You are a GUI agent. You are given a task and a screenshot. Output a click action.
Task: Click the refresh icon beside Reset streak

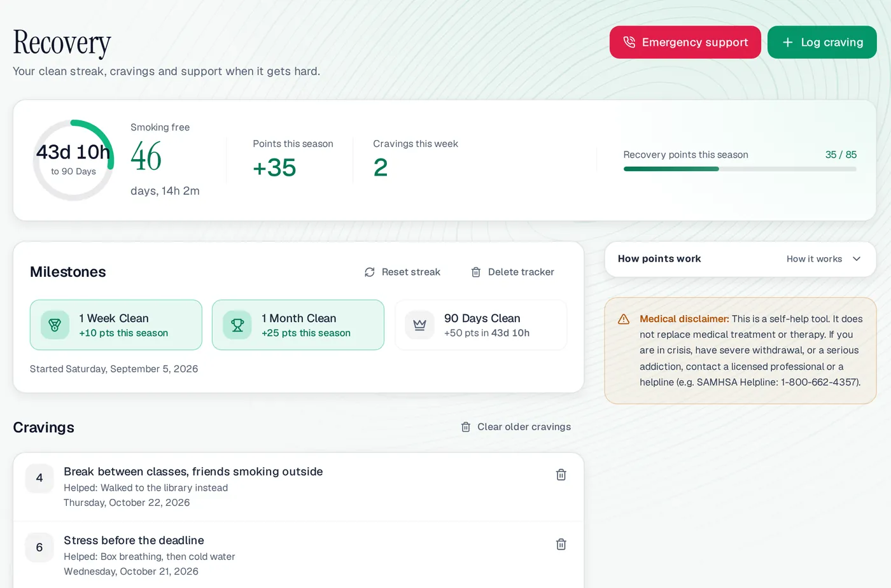point(370,272)
